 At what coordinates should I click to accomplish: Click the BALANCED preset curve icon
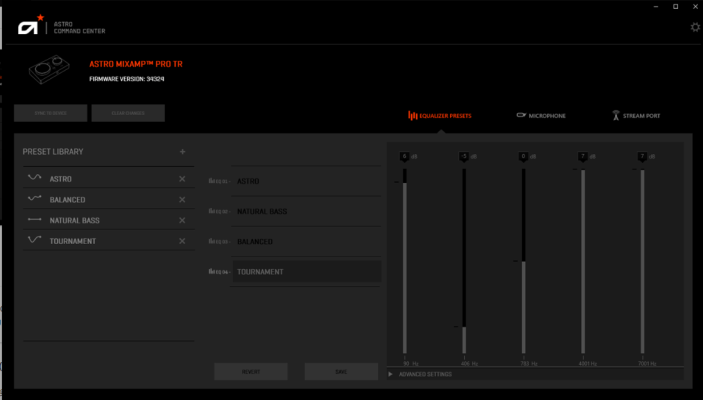point(35,198)
